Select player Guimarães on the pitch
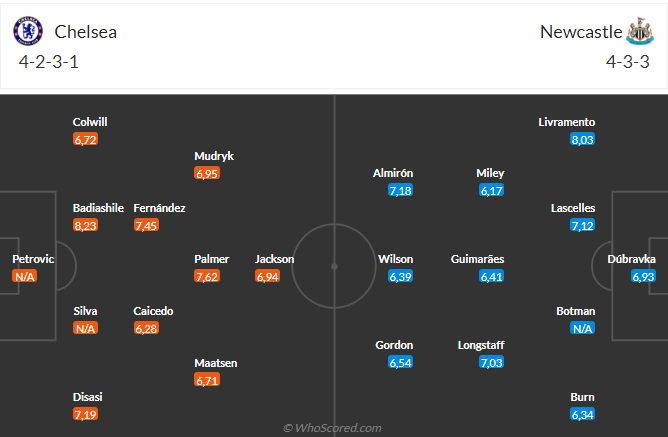This screenshot has height=437, width=668. pyautogui.click(x=477, y=259)
